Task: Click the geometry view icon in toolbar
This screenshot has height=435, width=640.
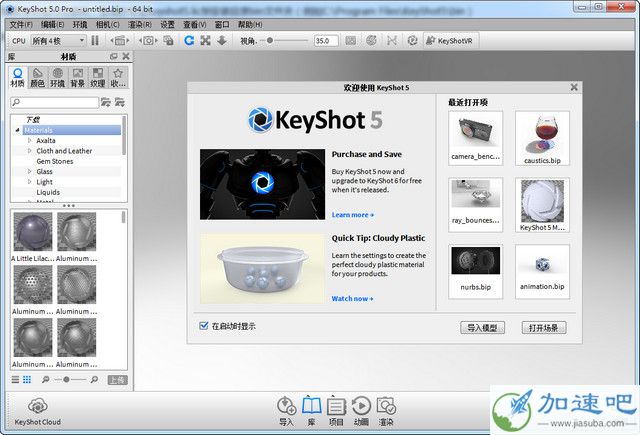Action: point(392,40)
